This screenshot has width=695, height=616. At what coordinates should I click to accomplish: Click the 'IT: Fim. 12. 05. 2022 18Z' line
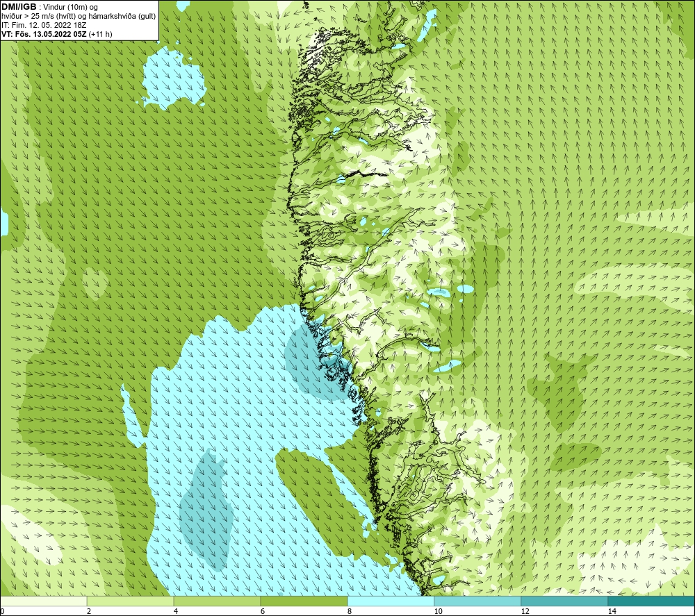coord(43,25)
